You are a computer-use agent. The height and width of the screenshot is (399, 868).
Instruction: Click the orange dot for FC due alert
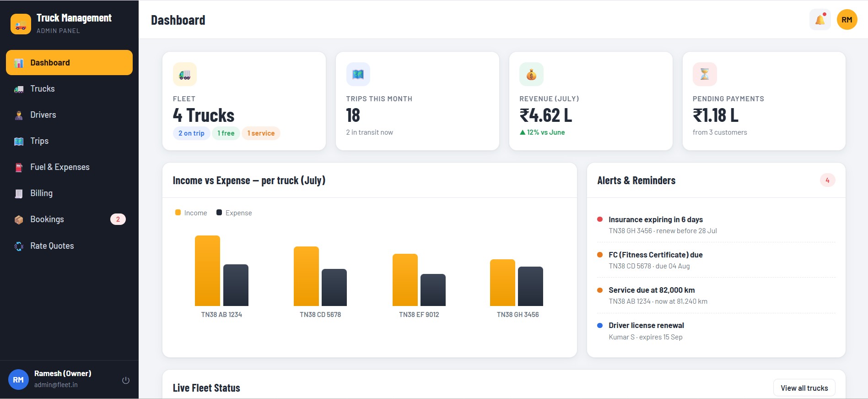[x=600, y=255]
